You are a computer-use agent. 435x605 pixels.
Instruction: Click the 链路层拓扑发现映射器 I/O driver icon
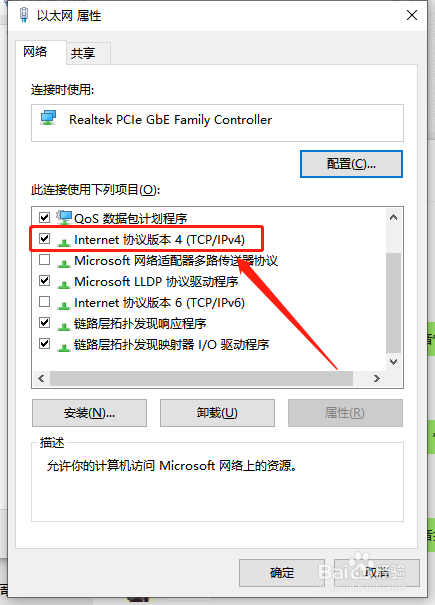[64, 346]
